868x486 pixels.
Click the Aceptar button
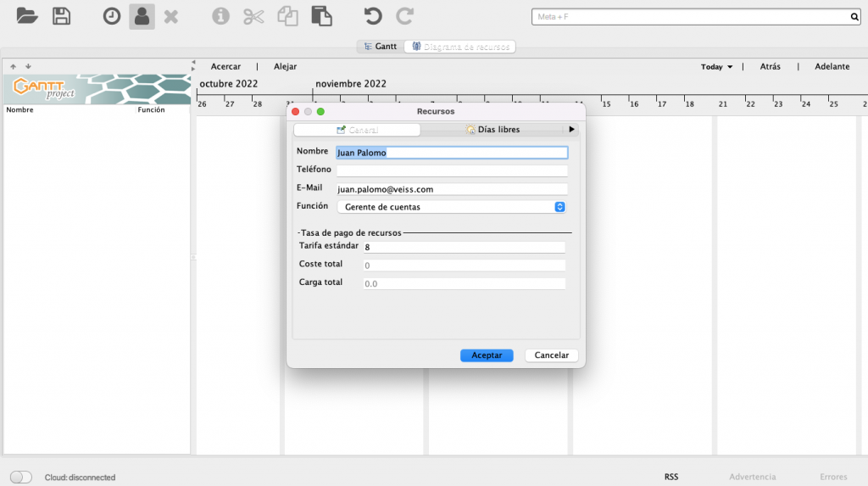[x=487, y=355]
